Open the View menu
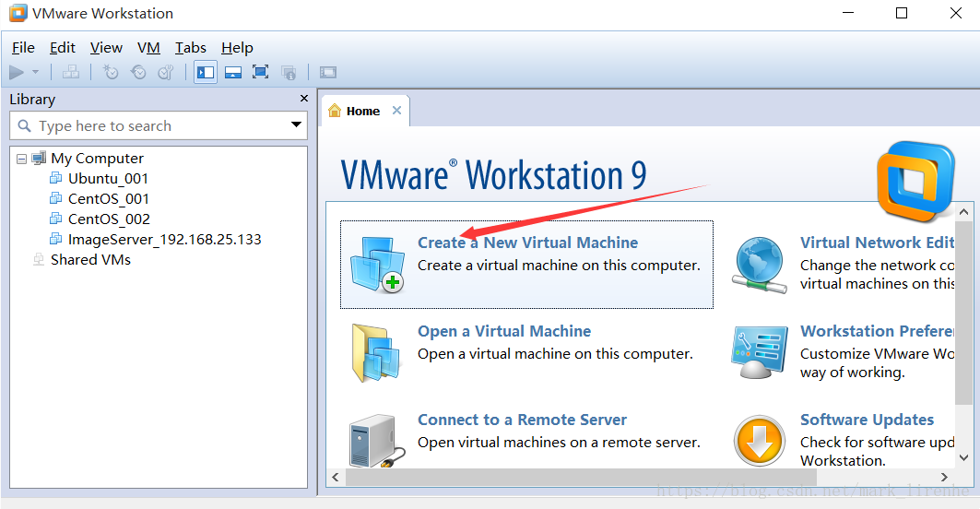Viewport: 980px width, 509px height. point(106,48)
